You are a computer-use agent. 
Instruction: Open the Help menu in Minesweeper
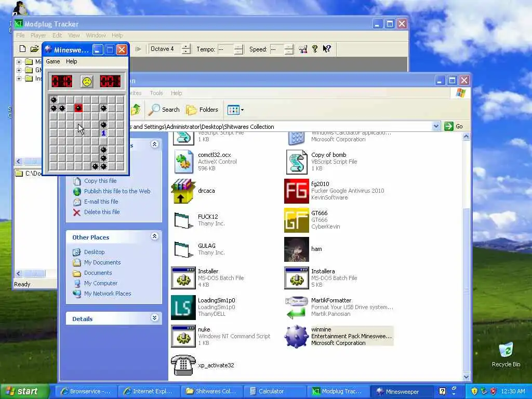click(x=71, y=61)
